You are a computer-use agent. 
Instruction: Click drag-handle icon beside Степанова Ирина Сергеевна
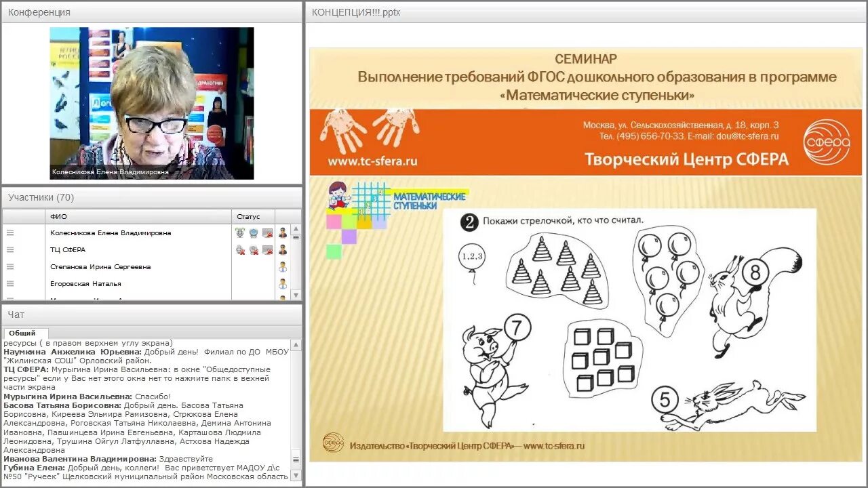click(x=10, y=266)
